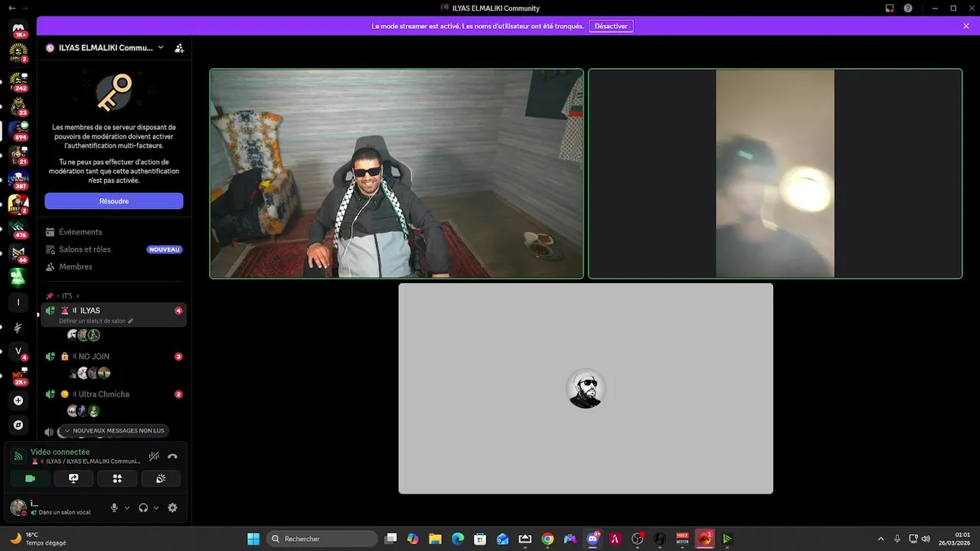The image size is (980, 551).
Task: Click the Help question mark icon in title bar
Action: pos(908,8)
